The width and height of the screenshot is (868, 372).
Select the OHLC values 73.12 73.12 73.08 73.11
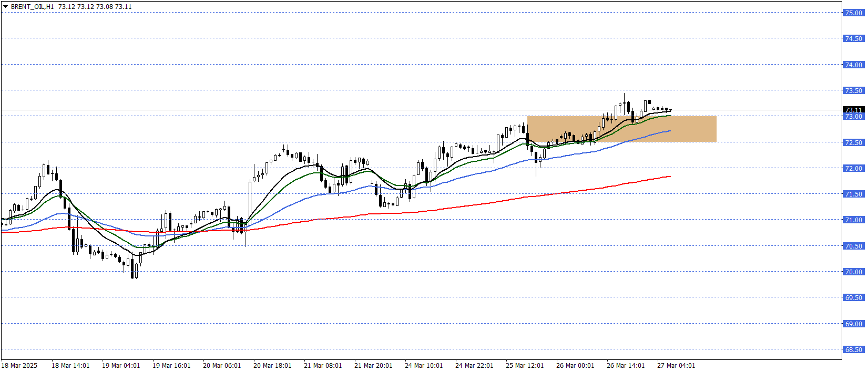coord(95,7)
